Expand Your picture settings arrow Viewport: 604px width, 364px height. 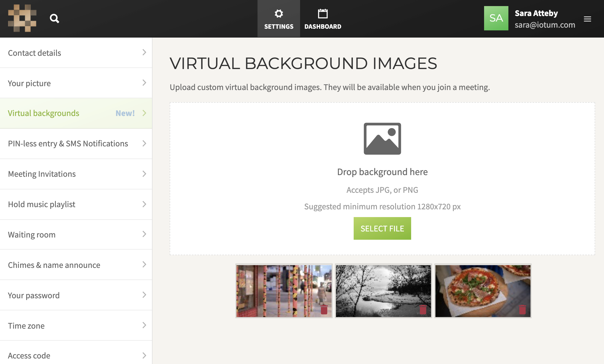144,83
